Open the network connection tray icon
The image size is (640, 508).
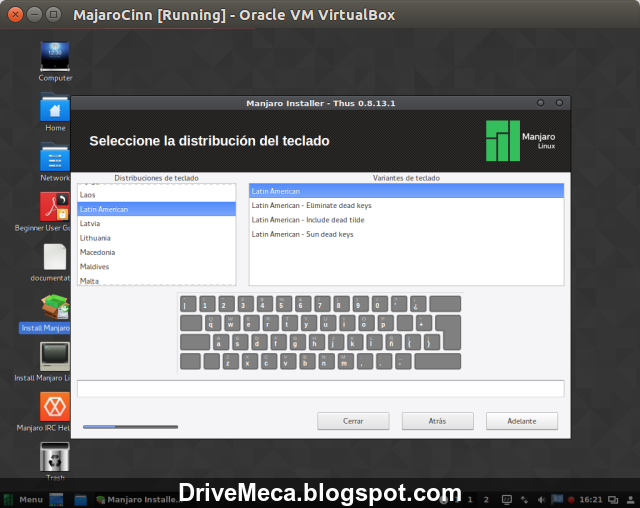(524, 499)
